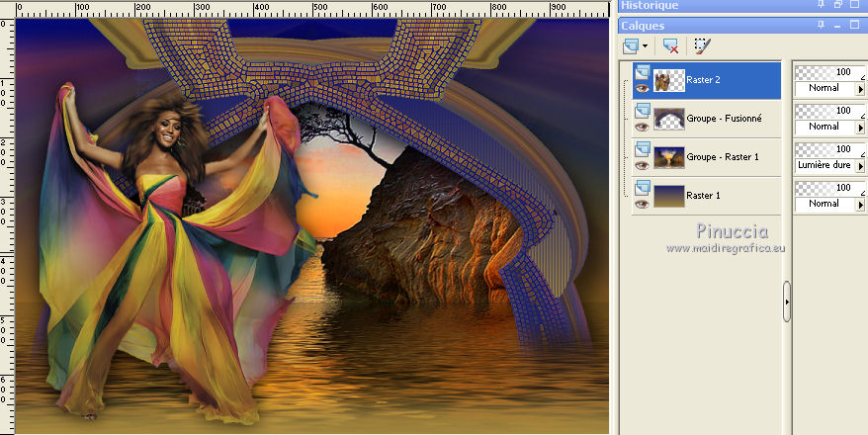Adjust opacity slider of bottom Raster 1 layer
The image size is (868, 435).
point(829,189)
